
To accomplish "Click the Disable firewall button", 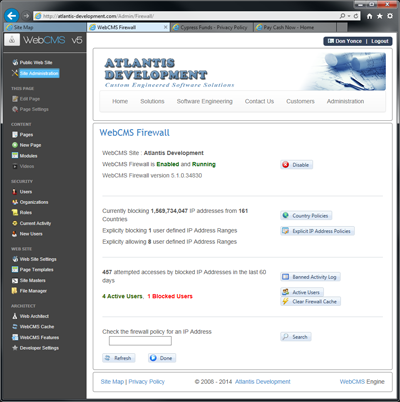I will click(x=296, y=165).
